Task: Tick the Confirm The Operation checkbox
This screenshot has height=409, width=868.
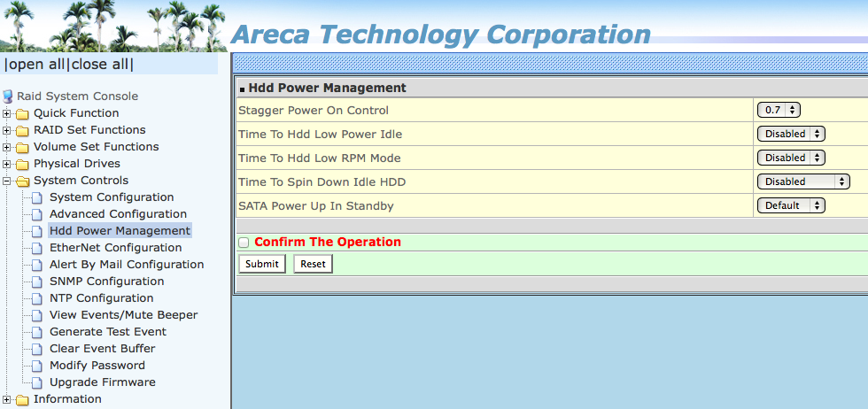Action: coord(244,243)
